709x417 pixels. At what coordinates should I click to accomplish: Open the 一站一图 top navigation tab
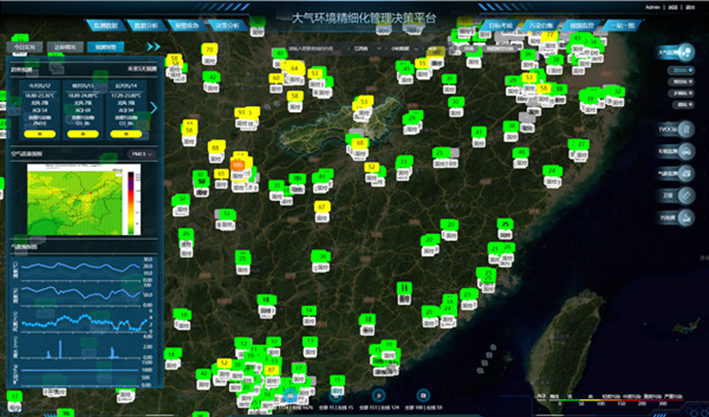point(622,25)
